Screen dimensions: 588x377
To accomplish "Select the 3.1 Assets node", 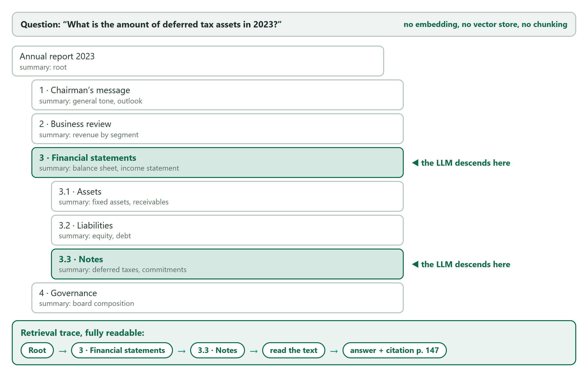I will (x=227, y=196).
